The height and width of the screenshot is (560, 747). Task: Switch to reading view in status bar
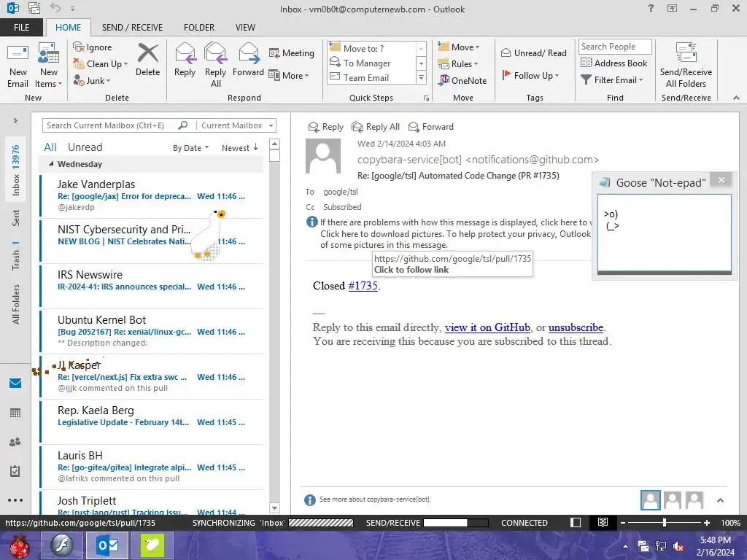pos(603,522)
